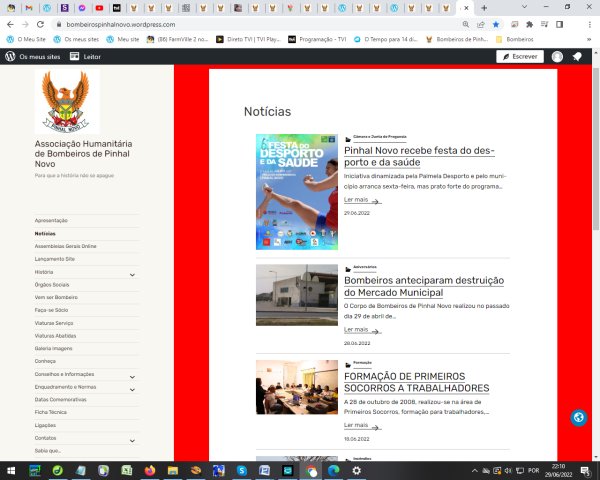The height and width of the screenshot is (480, 600).
Task: Click the browser address bar URL field
Action: coord(250,23)
